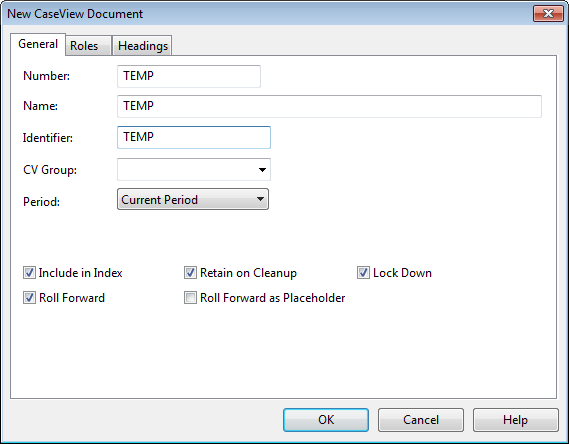Open the Help button
This screenshot has width=569, height=444.
515,420
